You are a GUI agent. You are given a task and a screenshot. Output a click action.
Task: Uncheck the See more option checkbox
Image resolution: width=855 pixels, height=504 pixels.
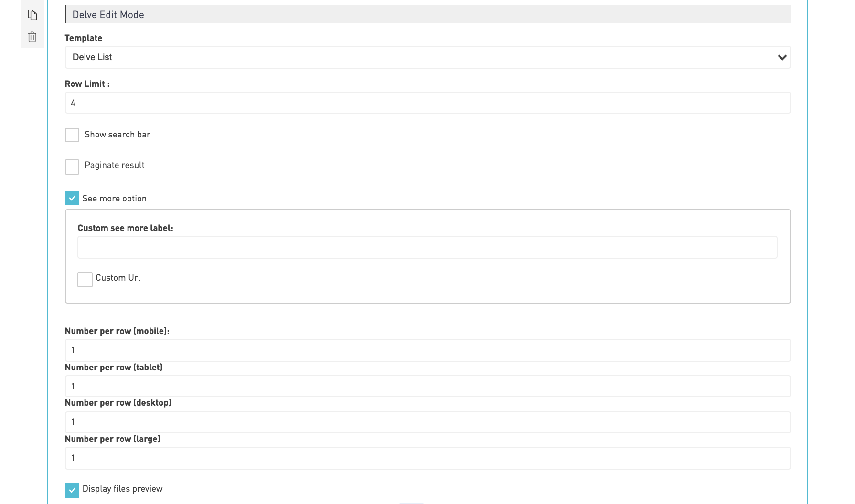(x=72, y=198)
